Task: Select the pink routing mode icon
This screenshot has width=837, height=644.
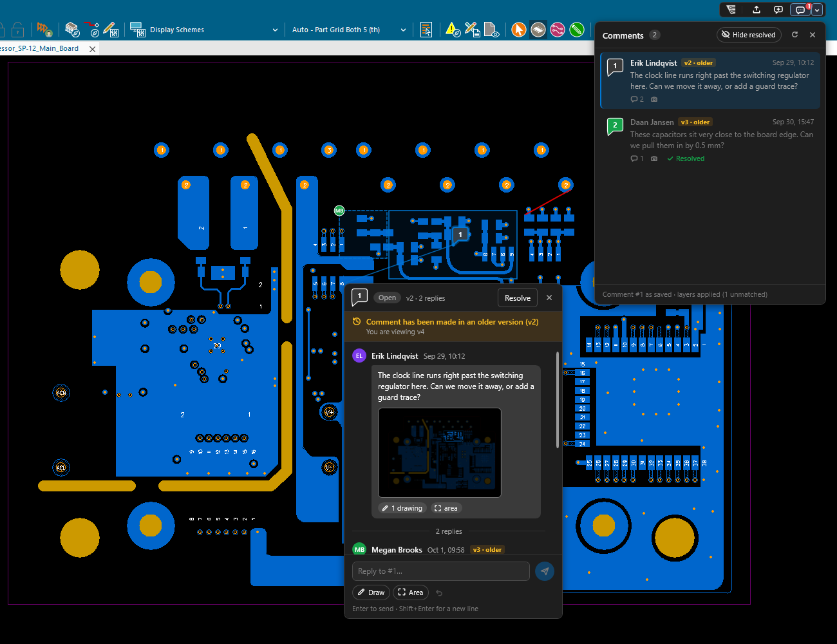Action: tap(558, 30)
